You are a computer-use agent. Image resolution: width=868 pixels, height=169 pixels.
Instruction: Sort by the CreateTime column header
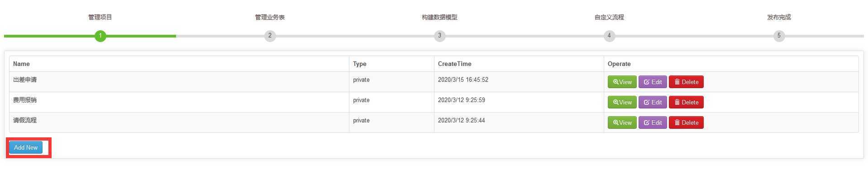[454, 64]
